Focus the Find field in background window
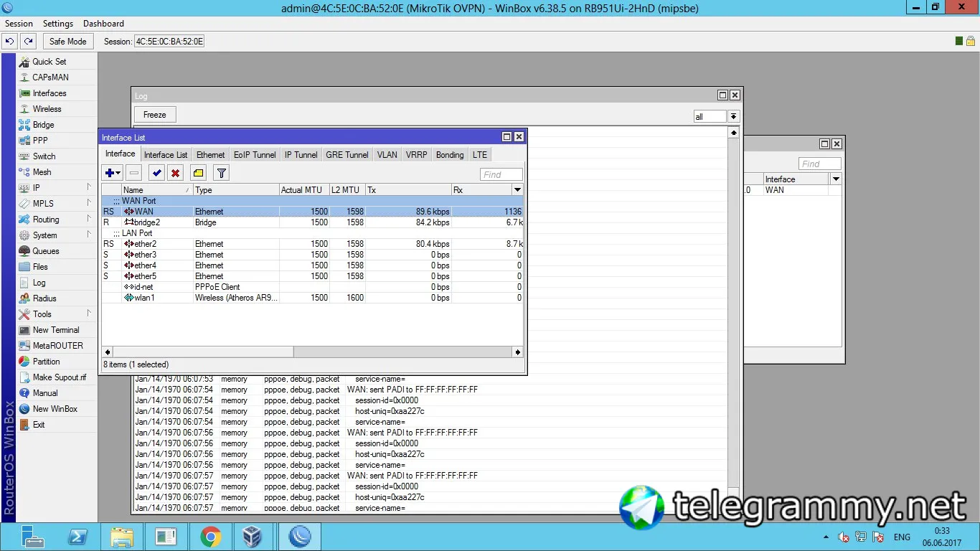Image resolution: width=980 pixels, height=551 pixels. point(820,164)
